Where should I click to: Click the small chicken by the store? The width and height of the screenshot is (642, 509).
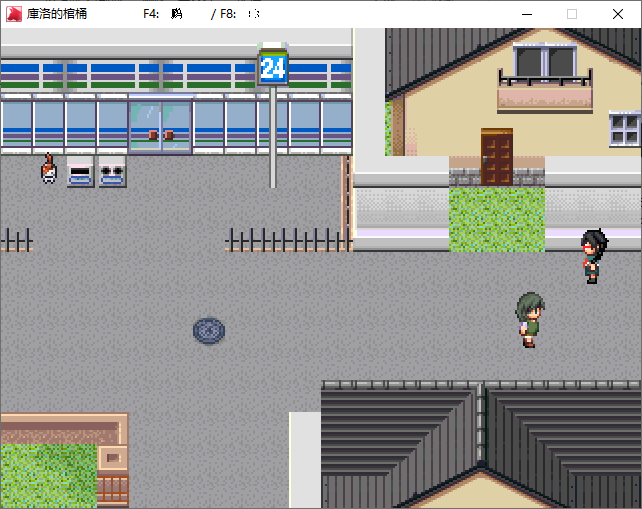(x=48, y=169)
